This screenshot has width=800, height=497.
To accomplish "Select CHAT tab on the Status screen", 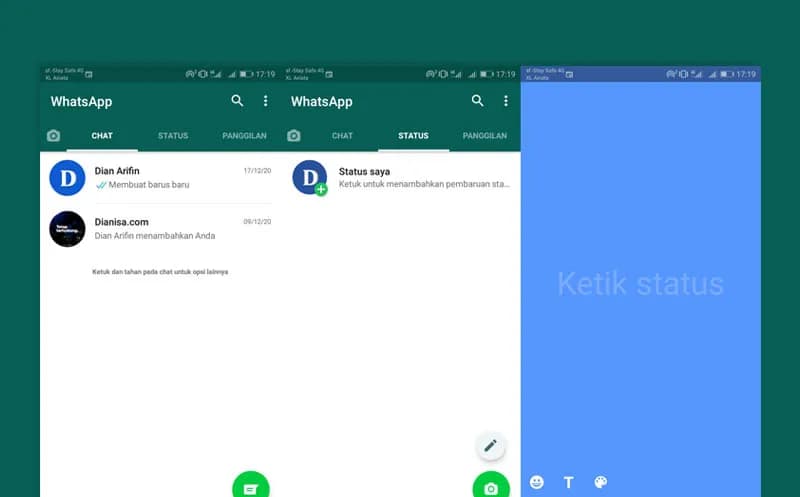I will point(342,136).
